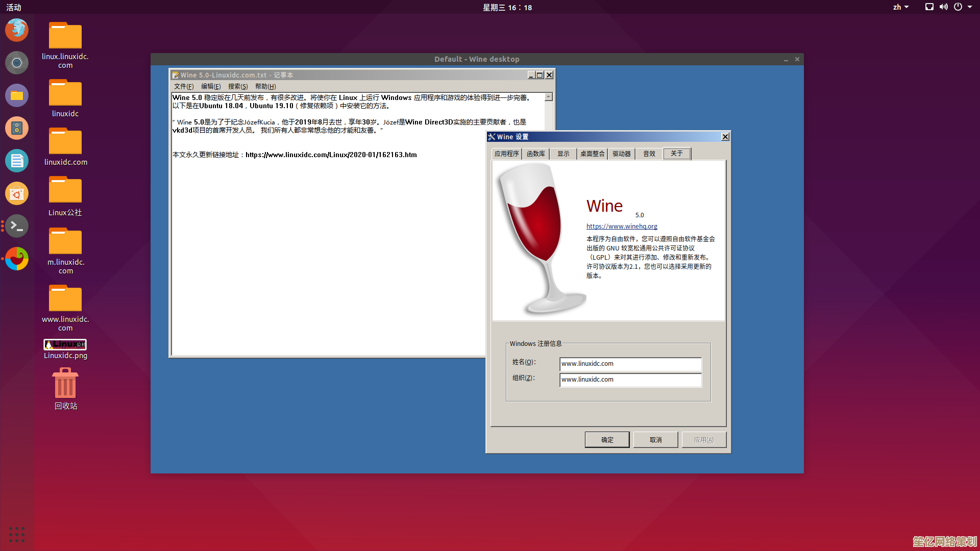Show applications grid at dock bottom

pos(17,534)
